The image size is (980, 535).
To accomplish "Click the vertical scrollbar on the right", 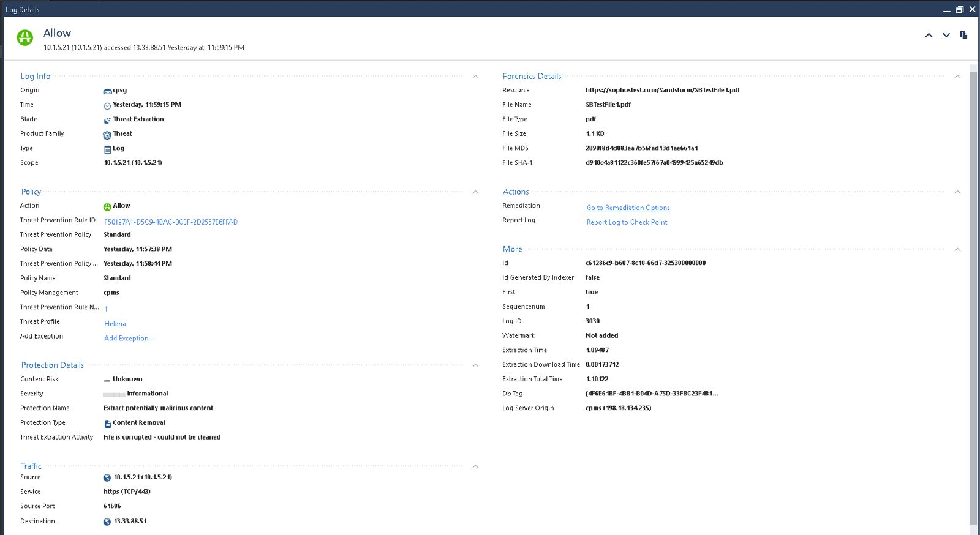I will pos(973,294).
